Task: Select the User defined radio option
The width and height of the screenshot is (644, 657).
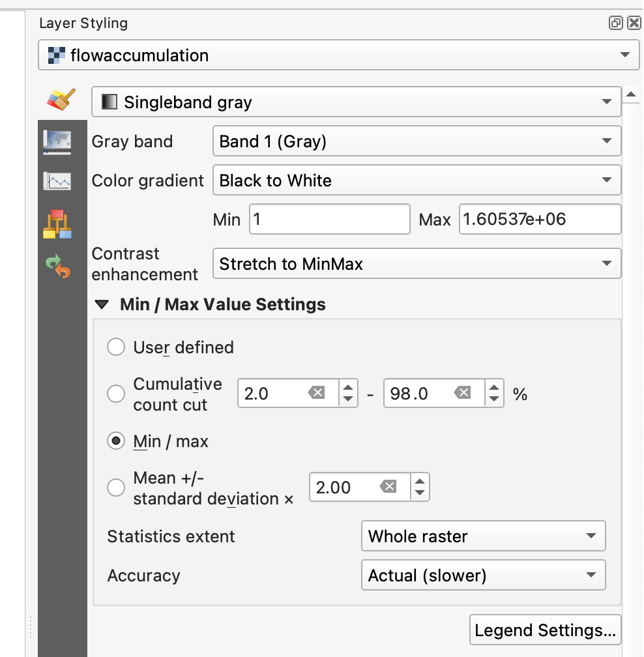Action: [116, 347]
